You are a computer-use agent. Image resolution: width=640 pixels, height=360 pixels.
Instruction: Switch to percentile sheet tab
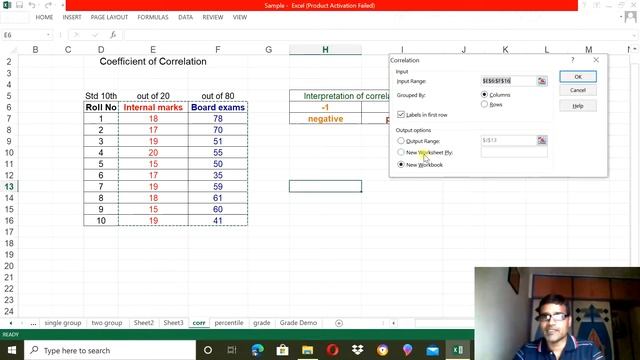(229, 323)
